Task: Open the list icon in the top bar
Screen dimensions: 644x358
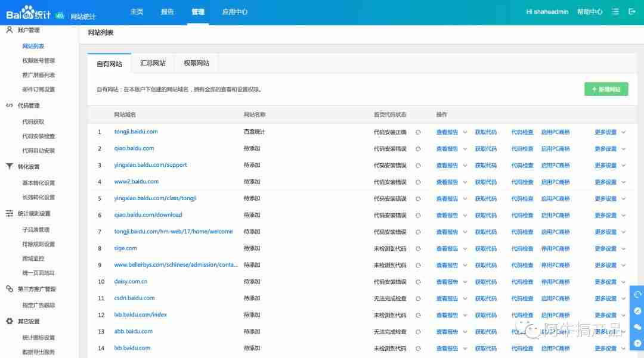Action: click(615, 11)
